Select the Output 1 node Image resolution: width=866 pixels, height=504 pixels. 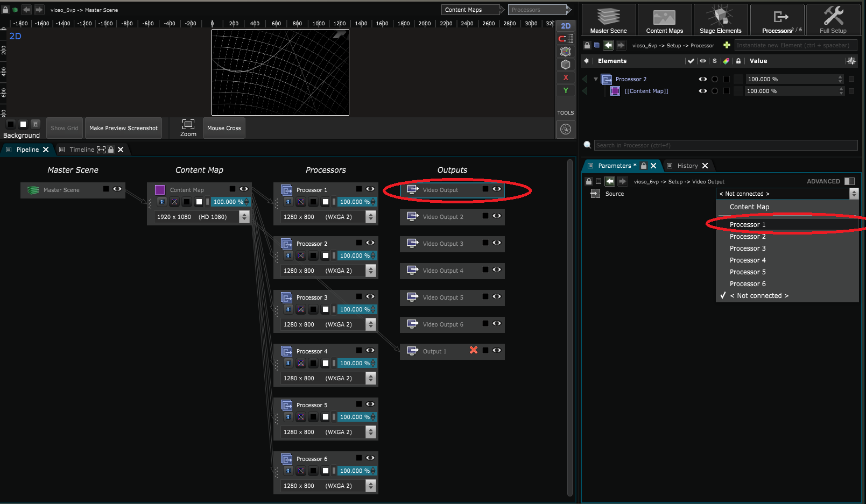click(452, 351)
